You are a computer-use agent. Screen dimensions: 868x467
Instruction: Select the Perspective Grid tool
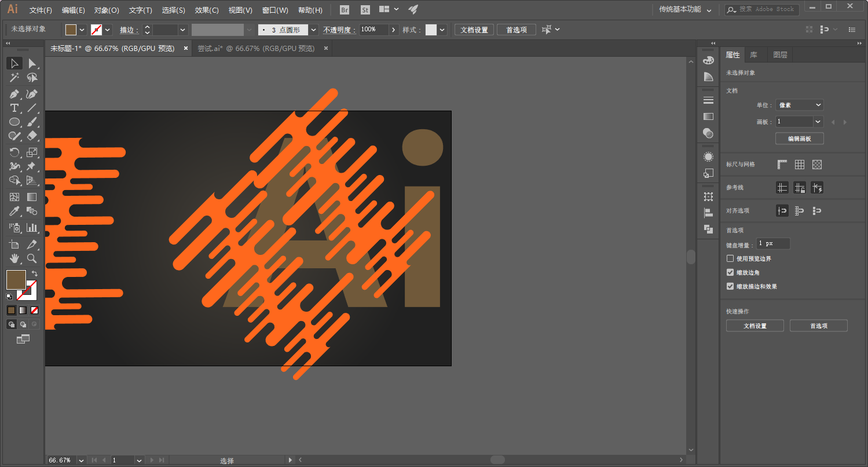pos(32,180)
